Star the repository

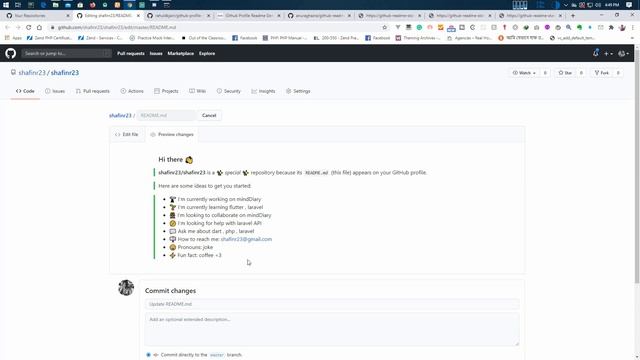click(x=565, y=73)
